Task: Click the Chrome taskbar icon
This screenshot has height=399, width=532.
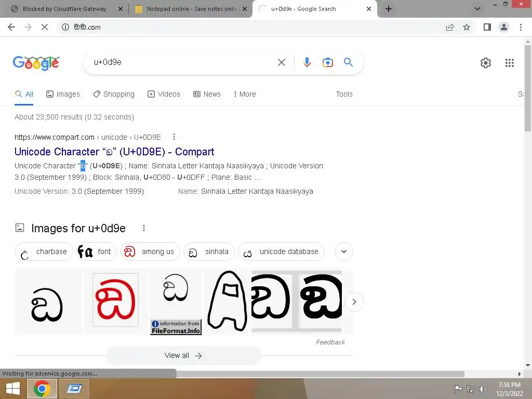Action: [42, 389]
